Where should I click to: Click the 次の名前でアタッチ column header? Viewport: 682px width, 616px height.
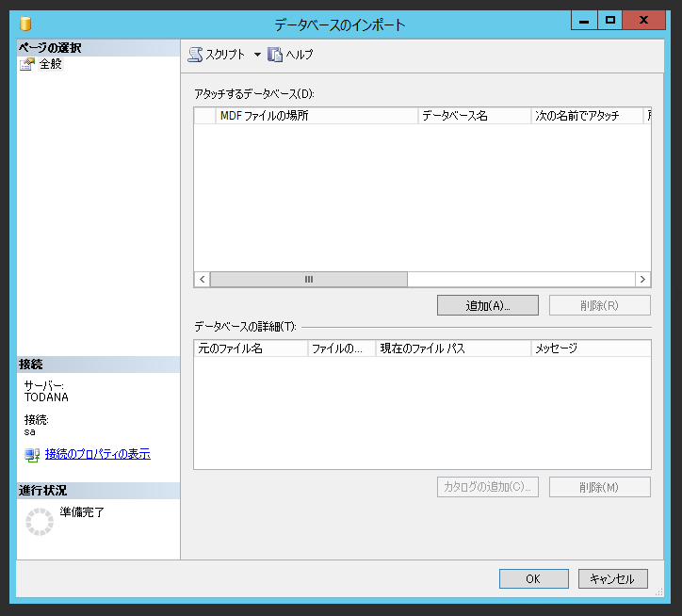pos(587,116)
